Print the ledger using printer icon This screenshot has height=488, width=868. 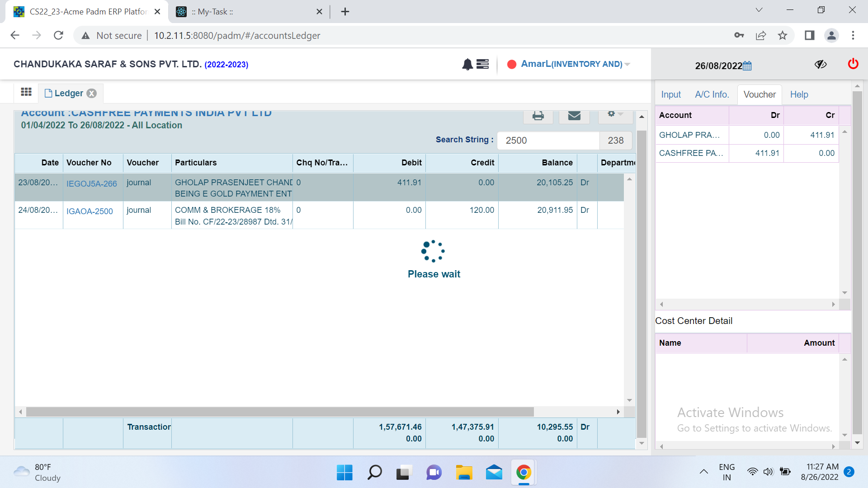coord(538,116)
